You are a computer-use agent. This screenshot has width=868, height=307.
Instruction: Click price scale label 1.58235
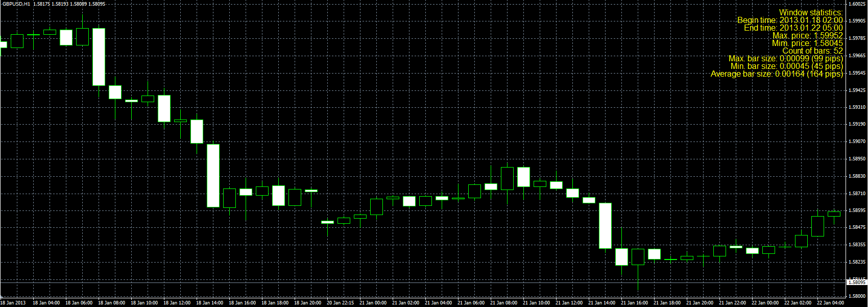point(857,262)
